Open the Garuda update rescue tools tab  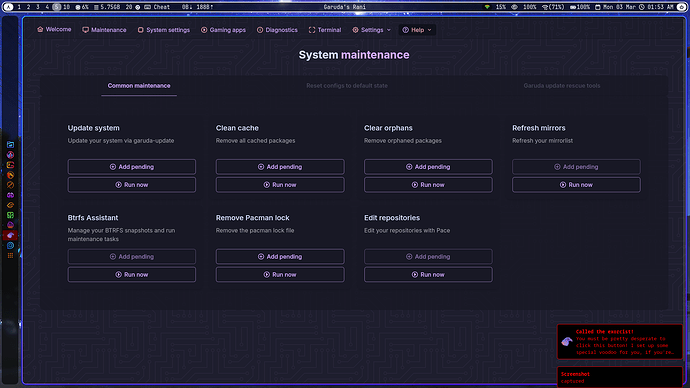(x=562, y=86)
